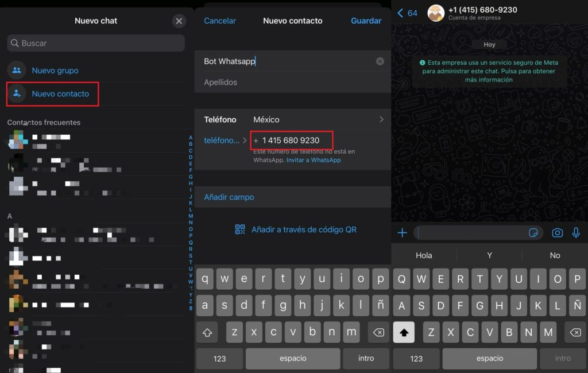This screenshot has height=373, width=588.
Task: Choose the No word suggestion
Action: pyautogui.click(x=555, y=256)
